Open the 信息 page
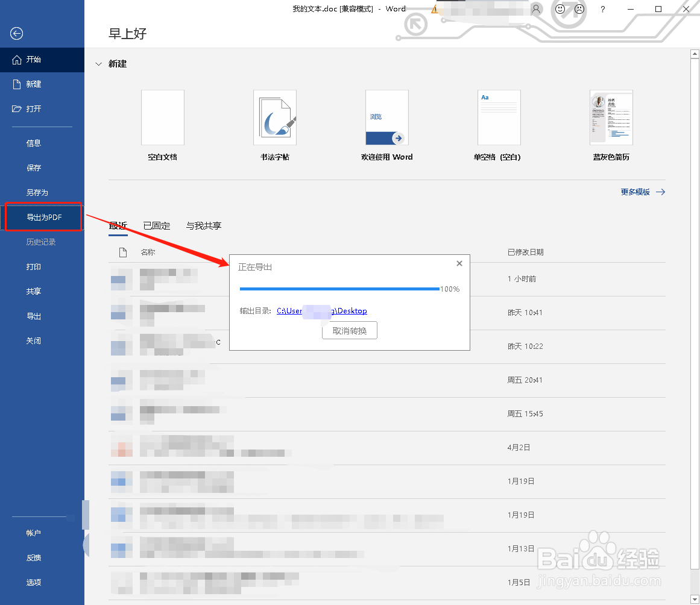The width and height of the screenshot is (700, 605). (x=42, y=143)
